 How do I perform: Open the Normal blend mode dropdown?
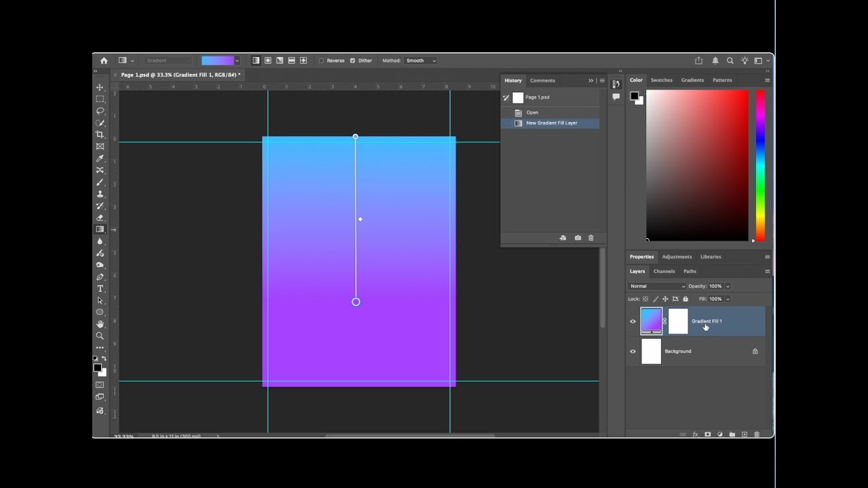657,286
